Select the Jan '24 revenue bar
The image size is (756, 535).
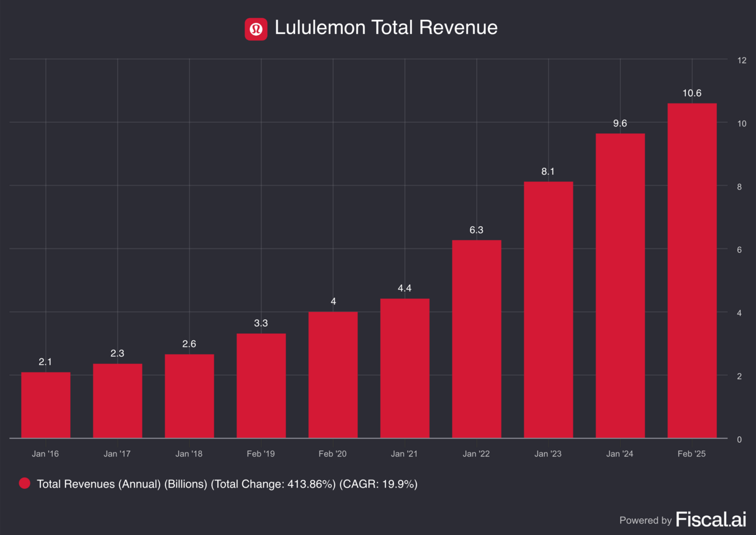point(620,286)
